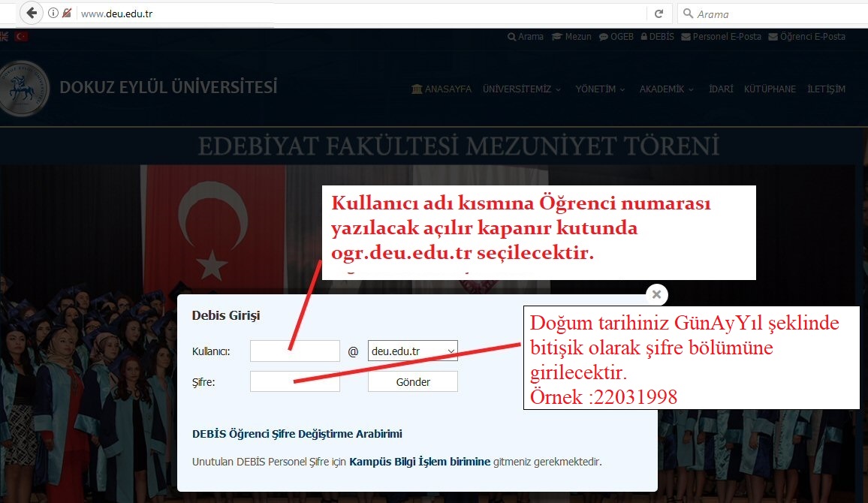The image size is (868, 503).
Task: Click DOKUZ EYLÜL ÜNİVERSİTESİ title text
Action: coord(168,87)
